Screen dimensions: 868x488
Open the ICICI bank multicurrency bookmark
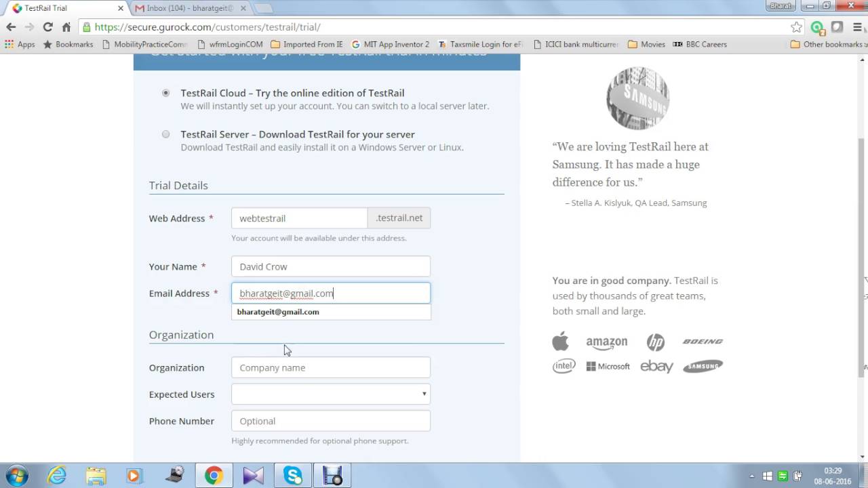pyautogui.click(x=576, y=44)
